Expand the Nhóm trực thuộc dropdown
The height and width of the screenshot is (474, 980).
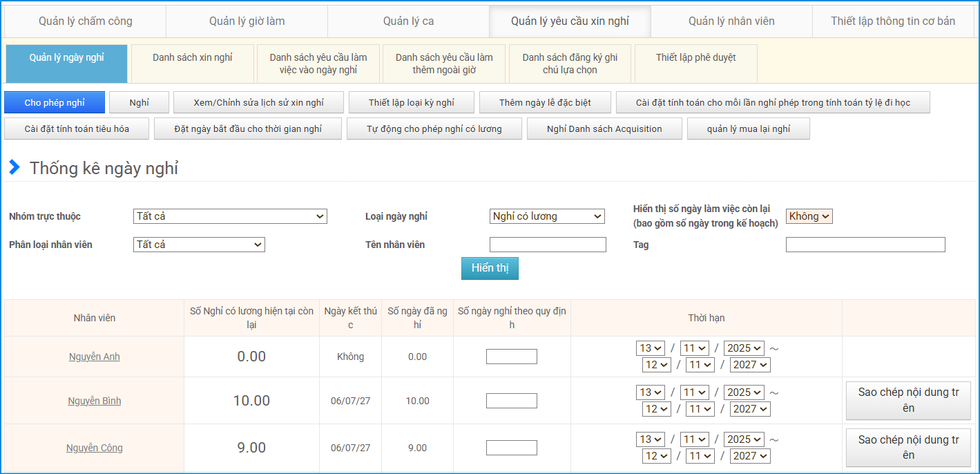pos(230,216)
